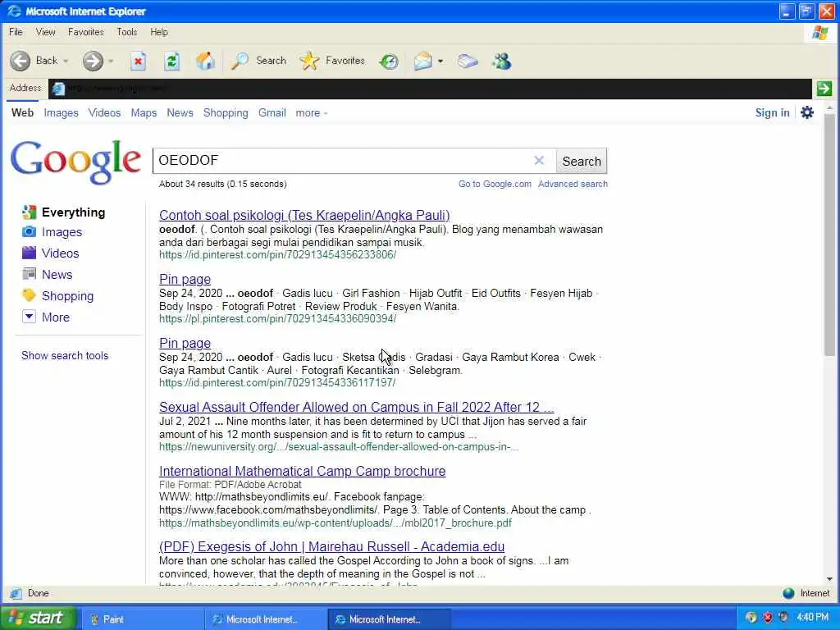Viewport: 840px width, 630px height.
Task: Open Google settings gear icon
Action: point(807,112)
